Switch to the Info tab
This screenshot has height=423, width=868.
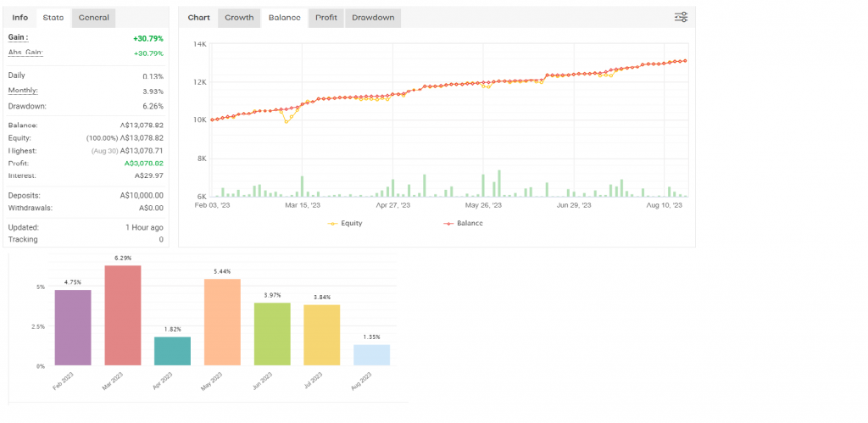20,18
